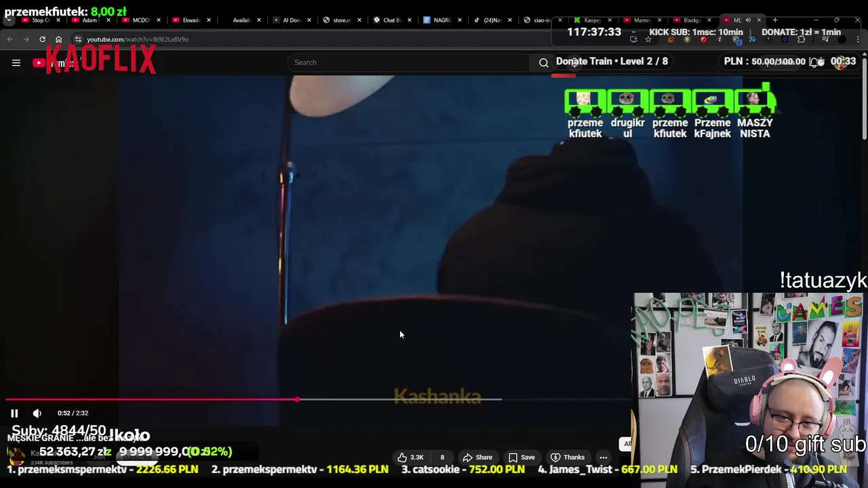This screenshot has width=868, height=488.
Task: Open a new browser tab
Action: [x=775, y=20]
